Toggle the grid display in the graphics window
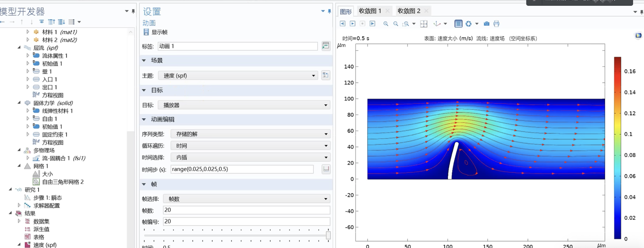644x248 pixels. pos(458,24)
